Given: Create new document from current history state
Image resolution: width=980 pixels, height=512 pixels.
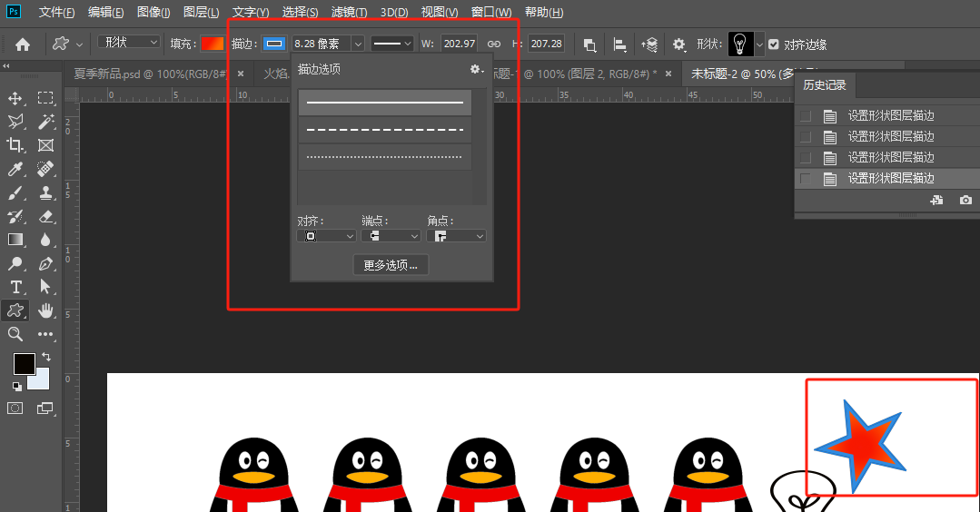Looking at the screenshot, I should (936, 201).
